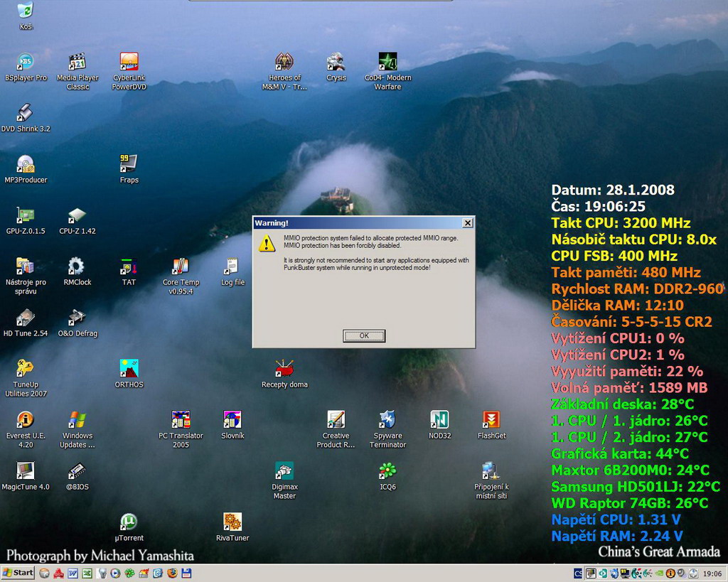Select the Fraps desktop icon
The image size is (728, 582).
[129, 164]
